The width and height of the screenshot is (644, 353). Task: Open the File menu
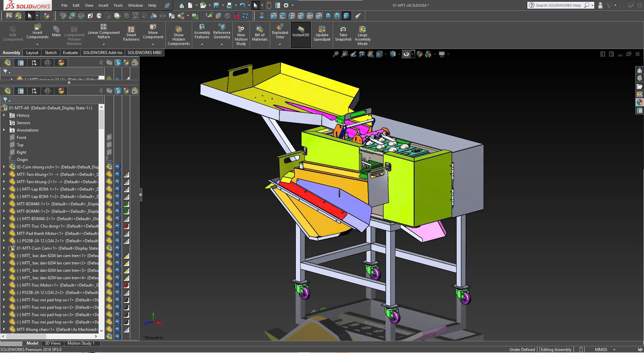[64, 5]
